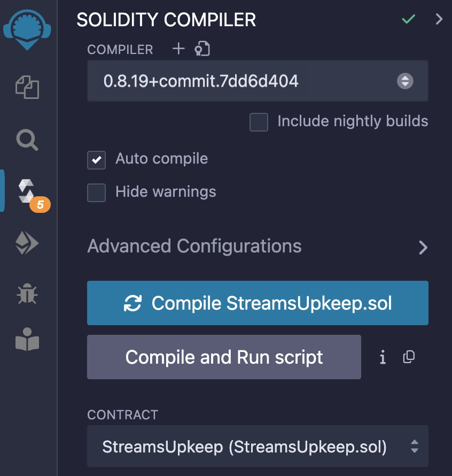Screen dimensions: 452x476
Task: Show script info via the i icon
Action: pyautogui.click(x=383, y=357)
